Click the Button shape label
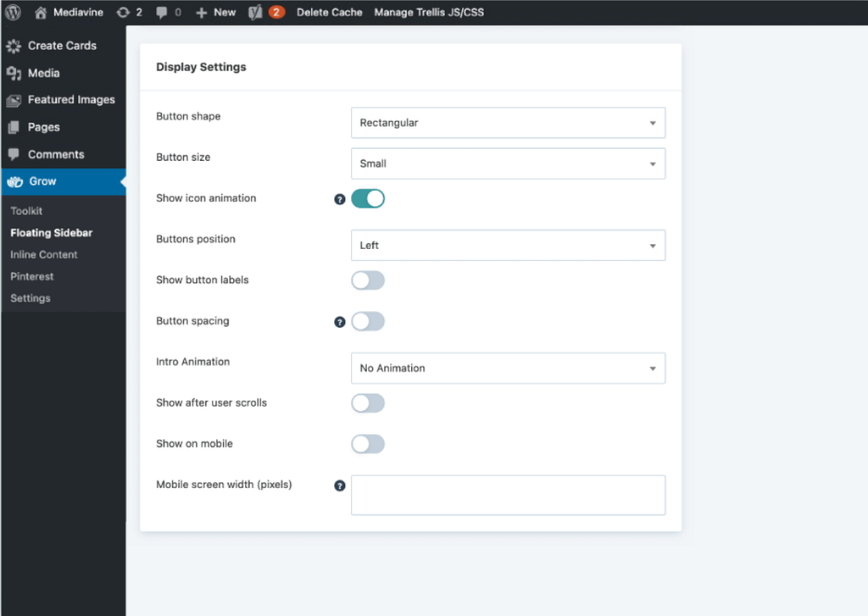Image resolution: width=868 pixels, height=616 pixels. pyautogui.click(x=188, y=116)
